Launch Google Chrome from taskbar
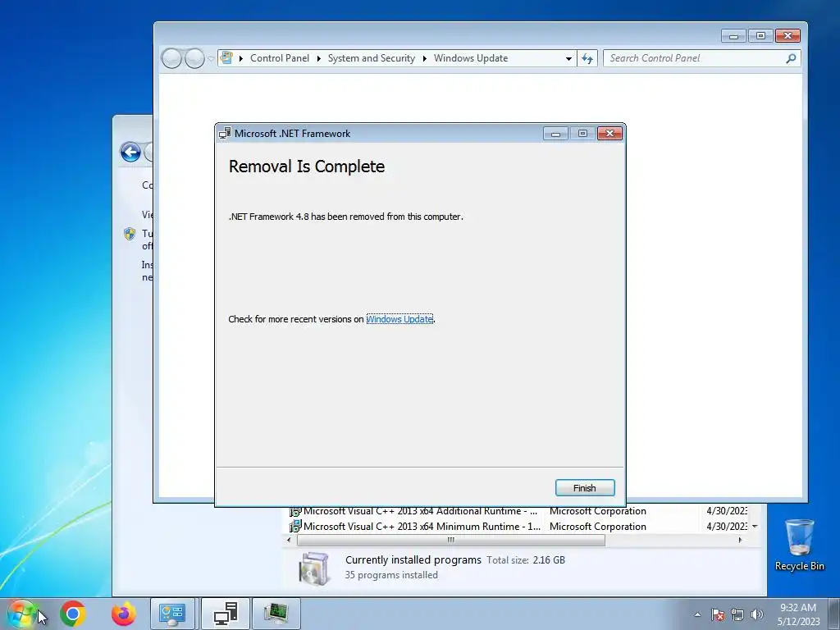 73,614
